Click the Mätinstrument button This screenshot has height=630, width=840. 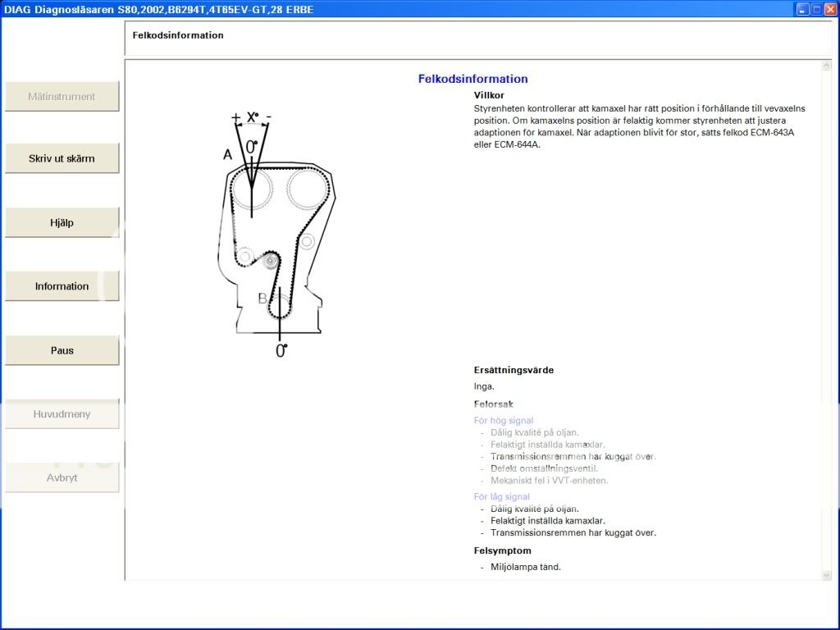click(62, 96)
